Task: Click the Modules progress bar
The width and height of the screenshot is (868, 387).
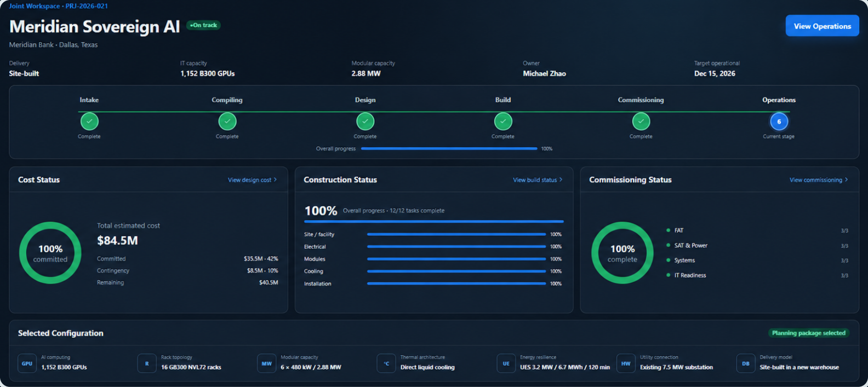Action: tap(456, 259)
